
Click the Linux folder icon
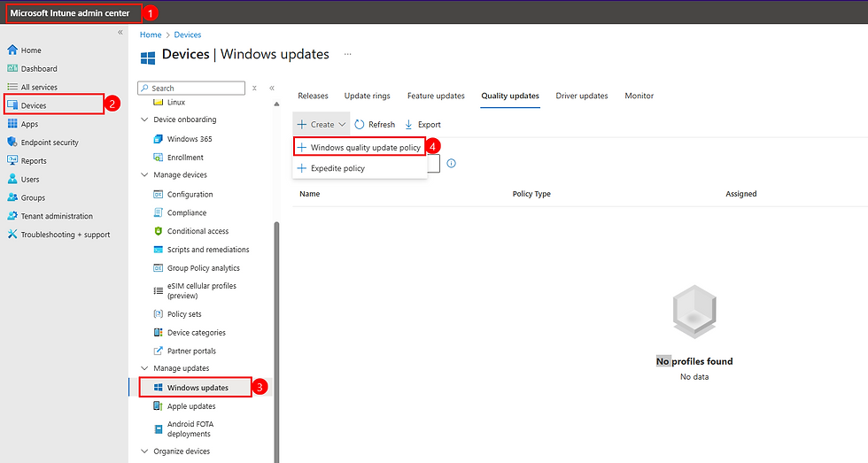[x=159, y=103]
